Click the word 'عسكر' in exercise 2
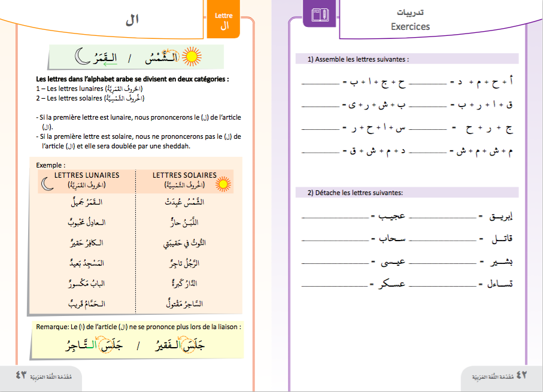The image size is (543, 392). tap(392, 284)
